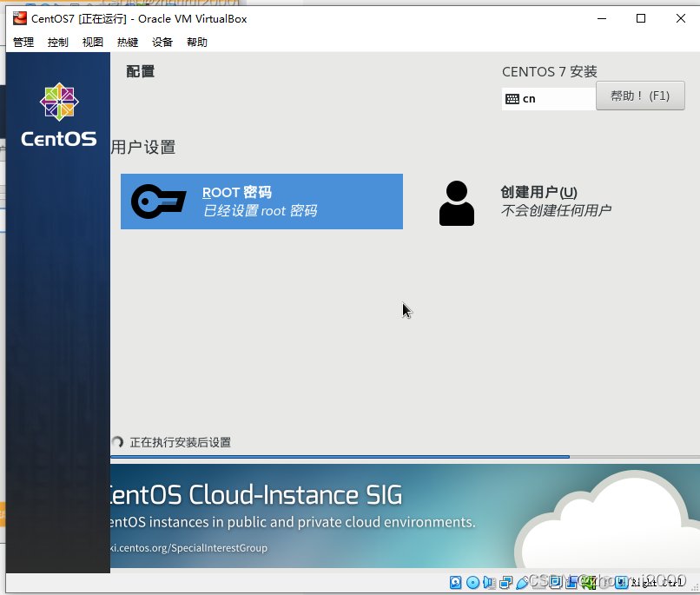Click the user silhouette icon
The image size is (700, 595).
pyautogui.click(x=457, y=203)
